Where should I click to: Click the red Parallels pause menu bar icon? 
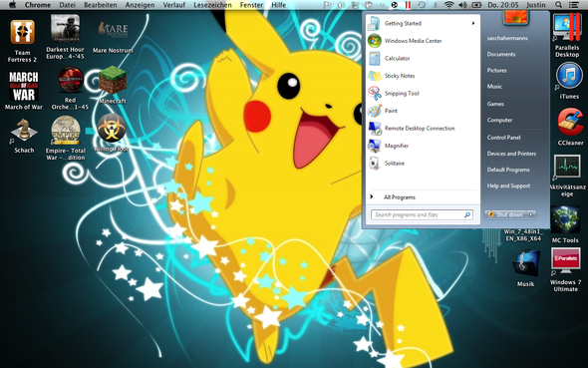(x=408, y=5)
